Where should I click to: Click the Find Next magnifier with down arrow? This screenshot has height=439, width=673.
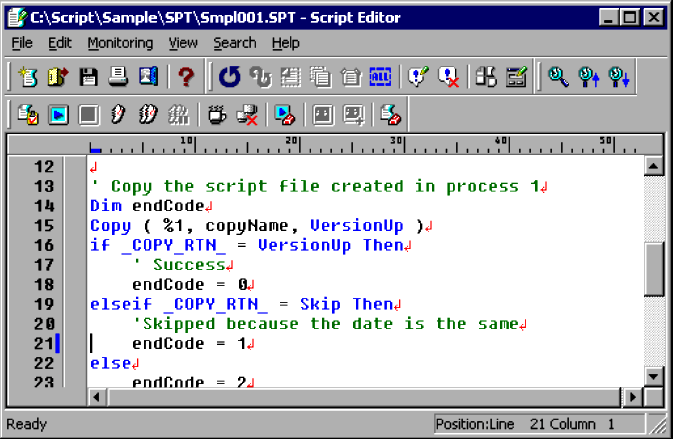pos(619,77)
